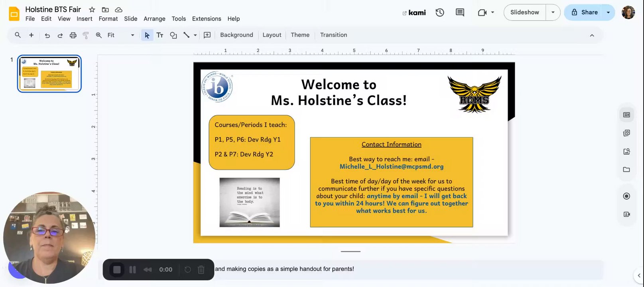Click the Theme button

pos(300,35)
